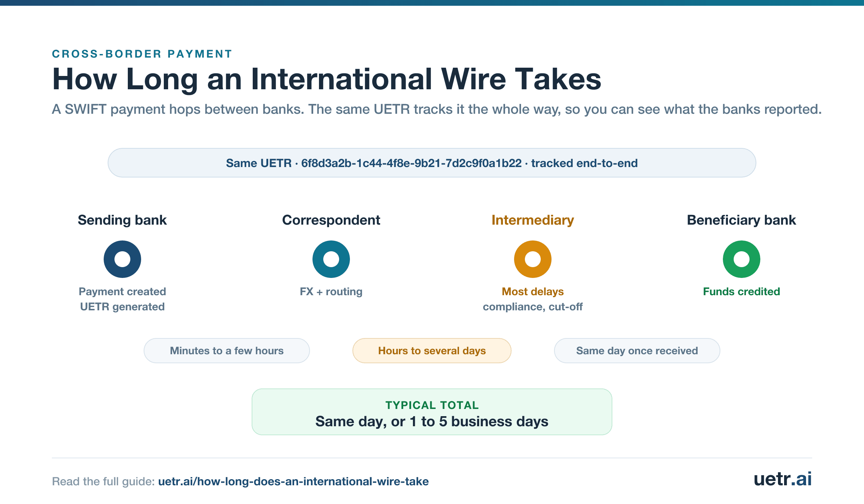Click the 'Read the full guide:' text
Image resolution: width=864 pixels, height=504 pixels.
(103, 481)
